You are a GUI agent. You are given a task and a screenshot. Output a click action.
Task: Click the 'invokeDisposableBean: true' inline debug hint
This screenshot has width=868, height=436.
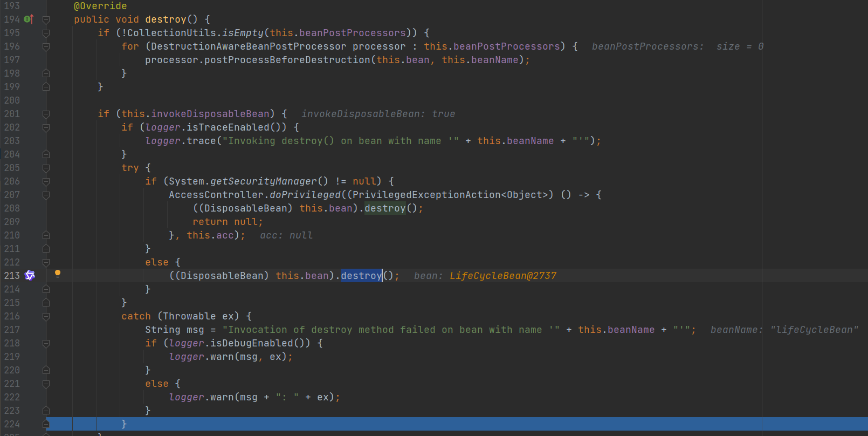click(x=378, y=114)
